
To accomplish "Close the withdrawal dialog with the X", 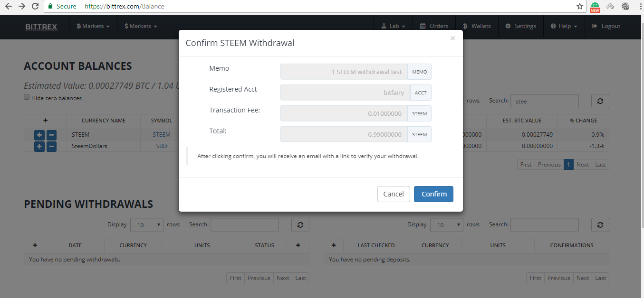I will pos(452,38).
